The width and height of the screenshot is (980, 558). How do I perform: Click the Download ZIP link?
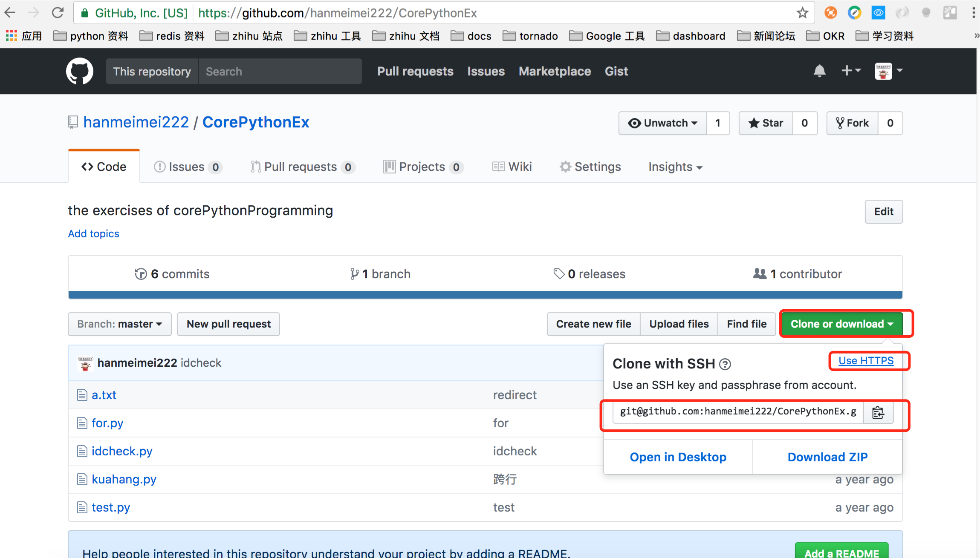point(827,457)
